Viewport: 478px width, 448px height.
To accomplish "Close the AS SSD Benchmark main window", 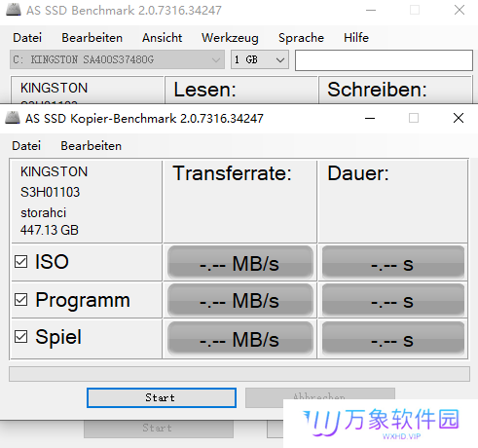I will (460, 10).
